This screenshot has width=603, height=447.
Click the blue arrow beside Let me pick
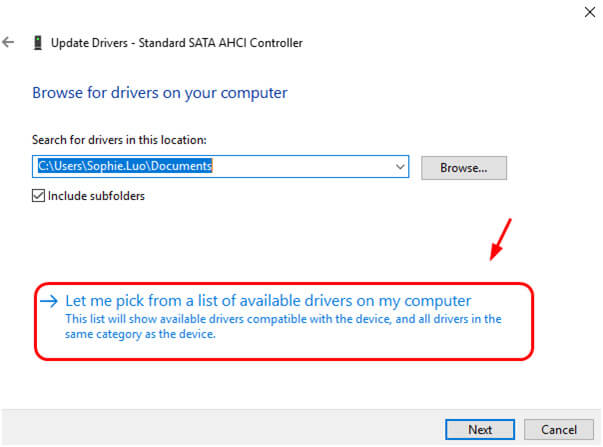coord(49,301)
